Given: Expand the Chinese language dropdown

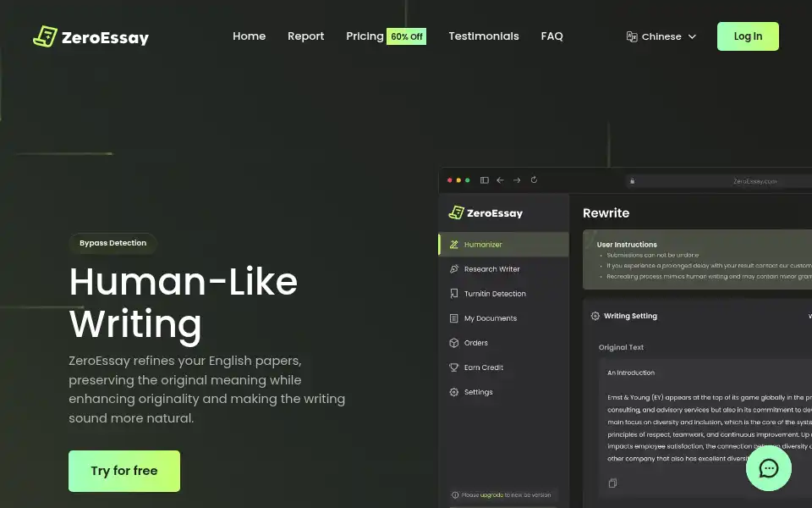Looking at the screenshot, I should click(661, 36).
